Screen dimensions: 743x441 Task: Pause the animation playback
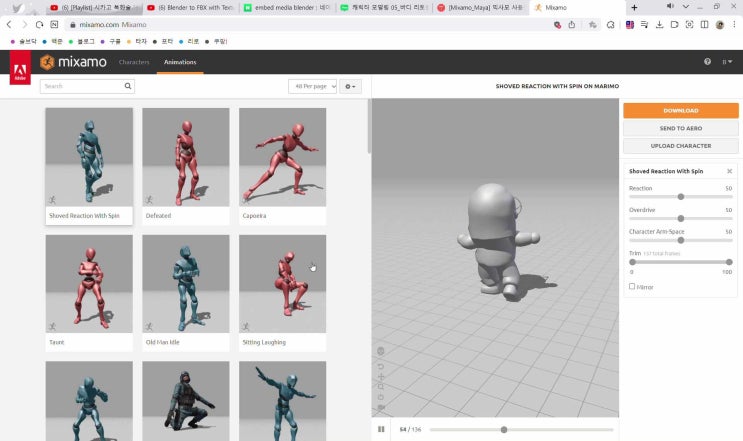(x=381, y=429)
